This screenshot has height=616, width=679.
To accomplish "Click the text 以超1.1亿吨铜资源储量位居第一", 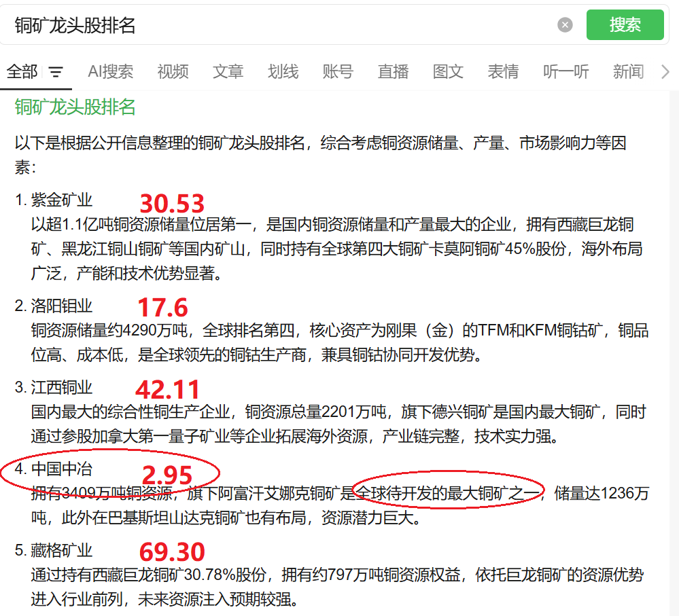I will click(141, 225).
